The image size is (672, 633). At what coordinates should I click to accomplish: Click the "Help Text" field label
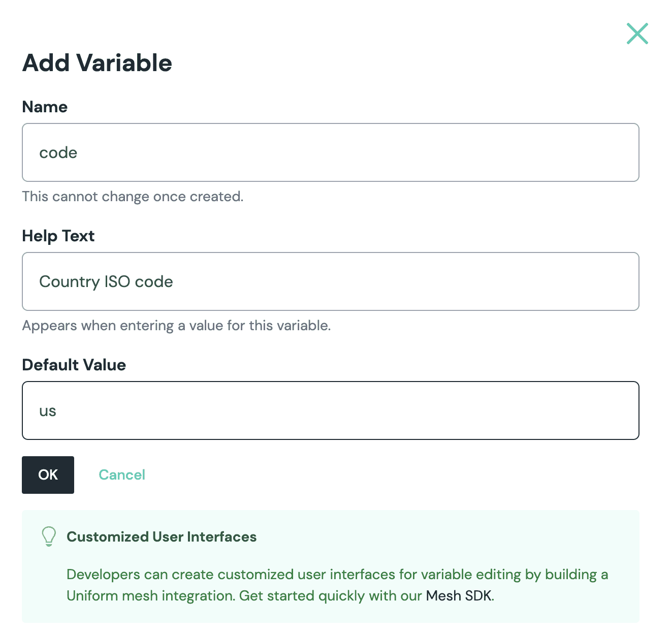(58, 236)
